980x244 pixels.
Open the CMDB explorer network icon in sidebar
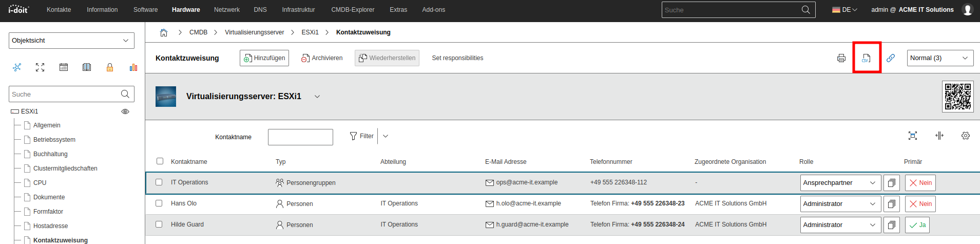17,67
